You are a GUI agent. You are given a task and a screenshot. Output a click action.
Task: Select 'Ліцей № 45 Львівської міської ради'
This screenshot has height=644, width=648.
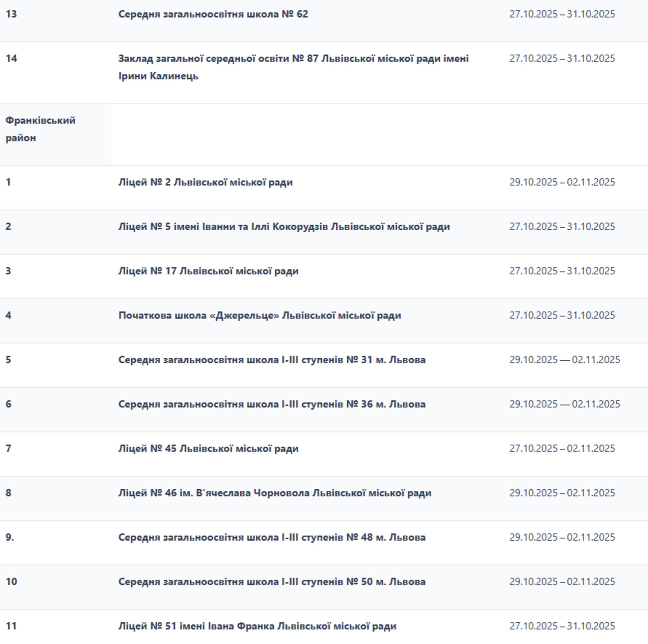point(208,448)
